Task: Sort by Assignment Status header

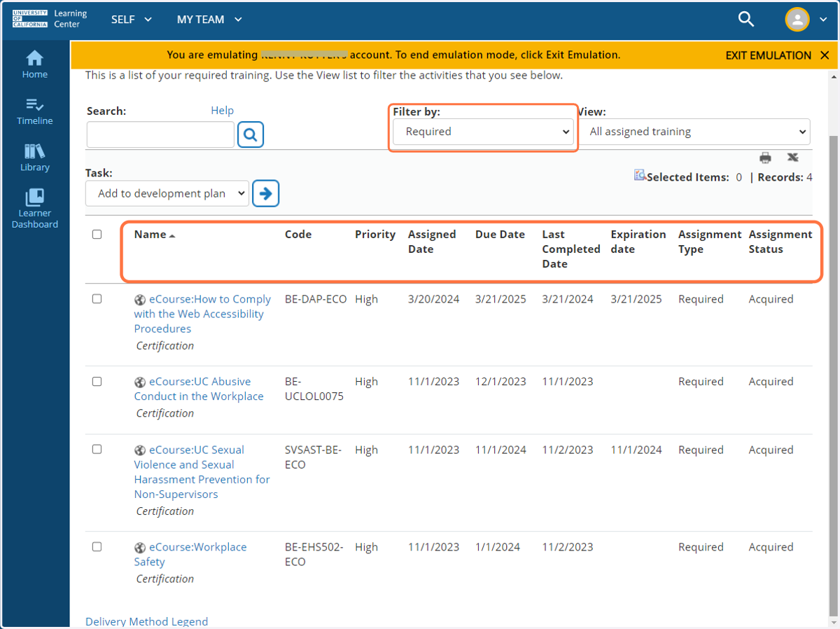Action: (780, 242)
